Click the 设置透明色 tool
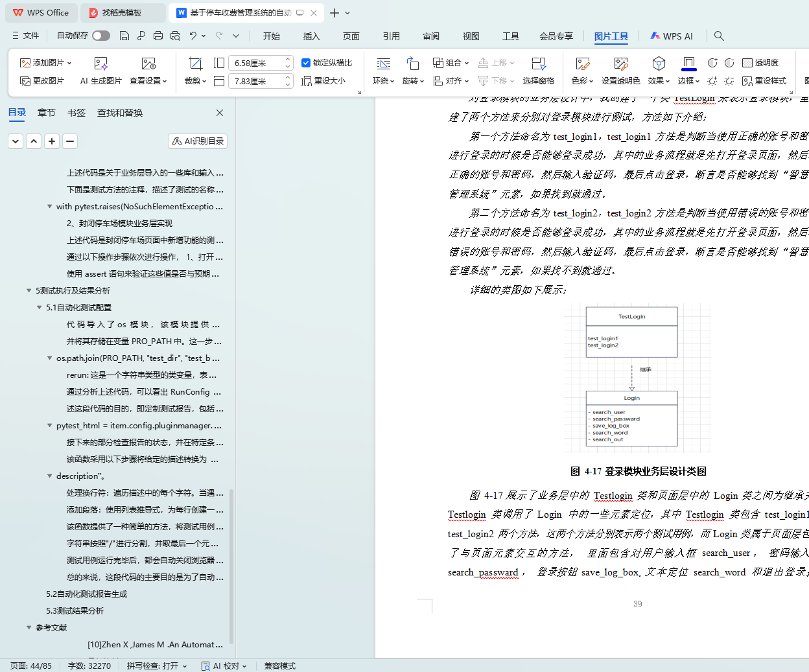This screenshot has width=809, height=672. click(620, 64)
